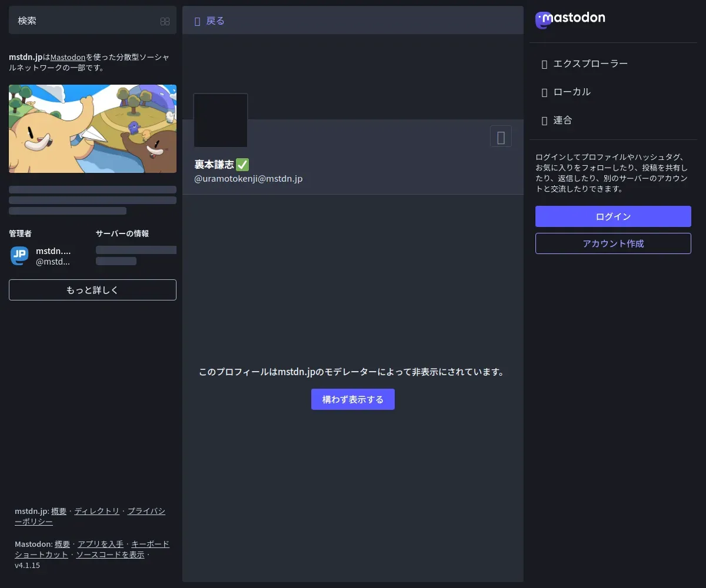Open the エクスプローラー navigation item
The height and width of the screenshot is (588, 706).
(613, 64)
